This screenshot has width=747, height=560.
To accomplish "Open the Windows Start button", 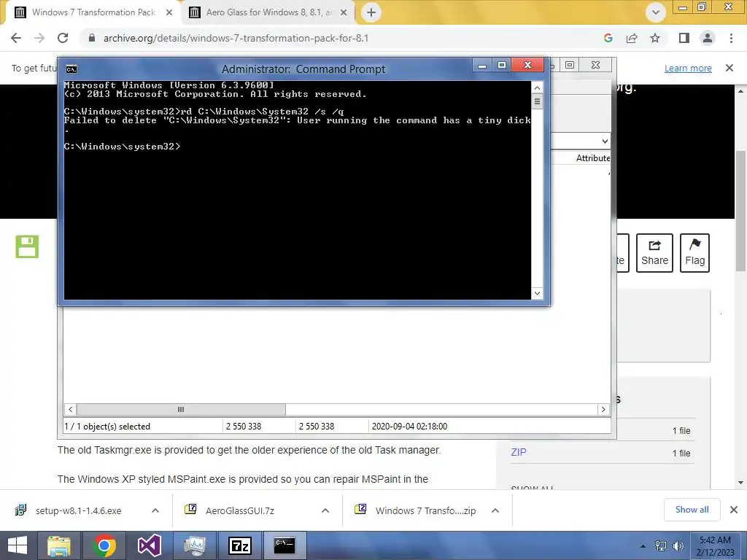I will click(x=18, y=545).
